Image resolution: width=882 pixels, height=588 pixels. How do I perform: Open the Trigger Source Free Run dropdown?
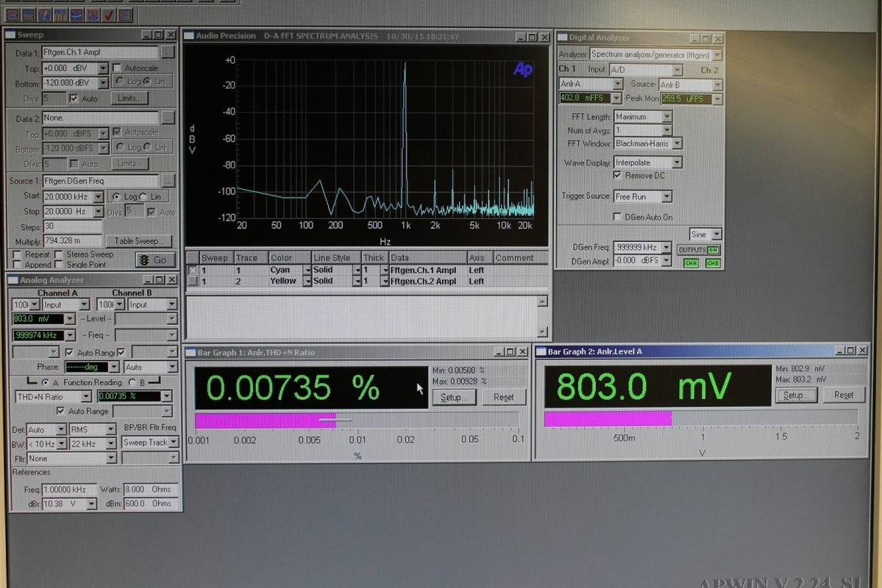point(666,196)
